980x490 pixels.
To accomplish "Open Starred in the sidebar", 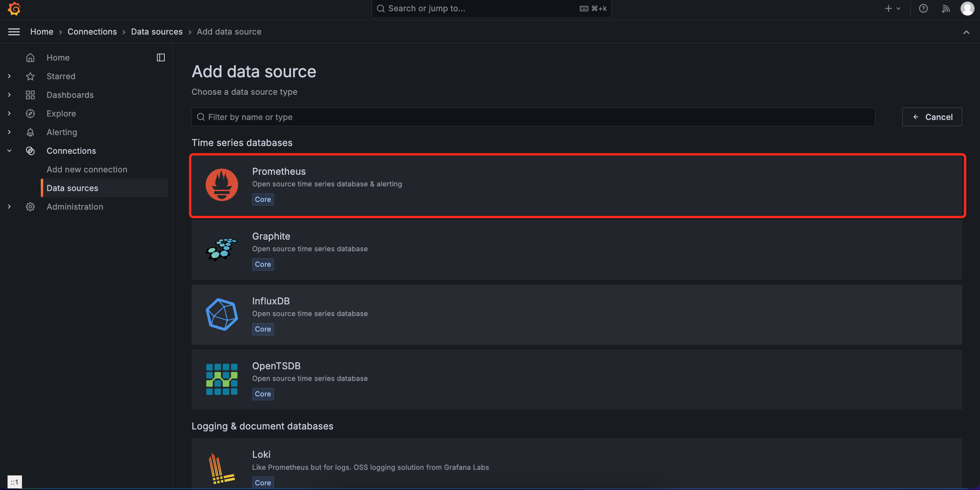I will tap(61, 76).
